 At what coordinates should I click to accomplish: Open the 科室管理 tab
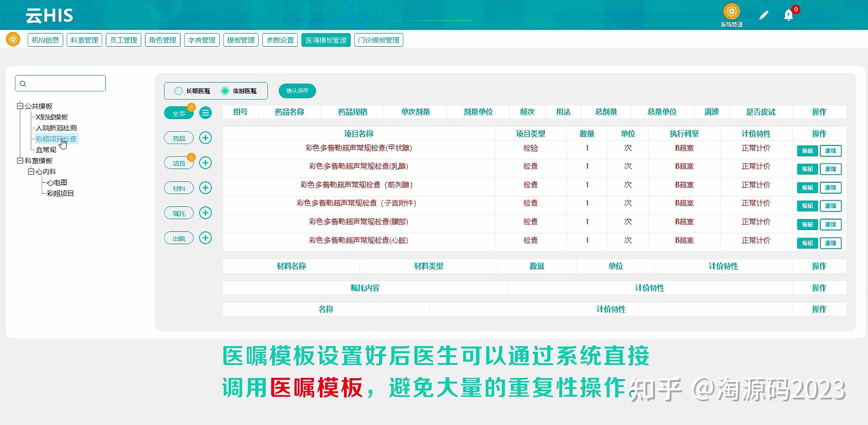point(85,40)
